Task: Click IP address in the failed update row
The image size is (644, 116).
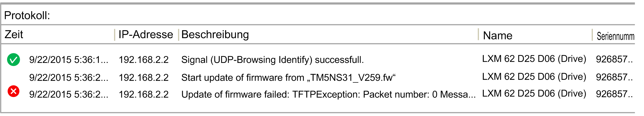Action: 144,95
